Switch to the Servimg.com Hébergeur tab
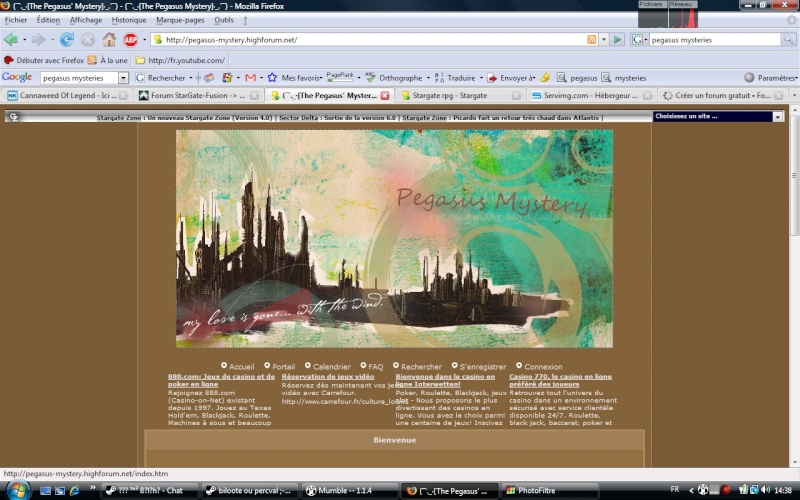 [590, 95]
